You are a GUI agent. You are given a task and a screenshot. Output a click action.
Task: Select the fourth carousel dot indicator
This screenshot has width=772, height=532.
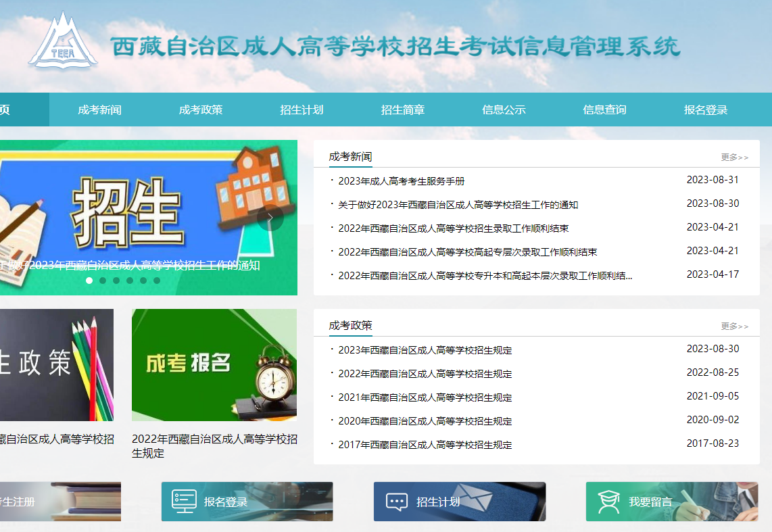click(x=130, y=281)
